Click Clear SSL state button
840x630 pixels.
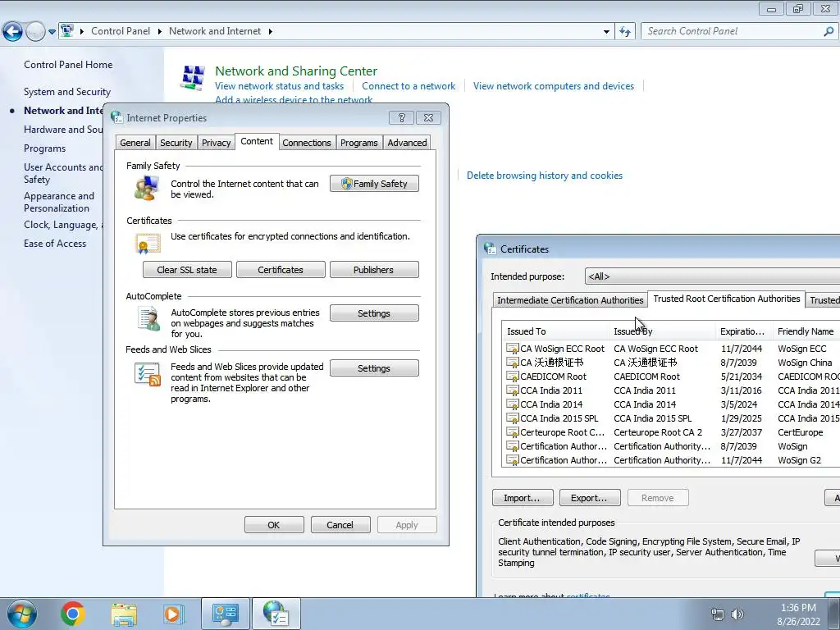187,269
